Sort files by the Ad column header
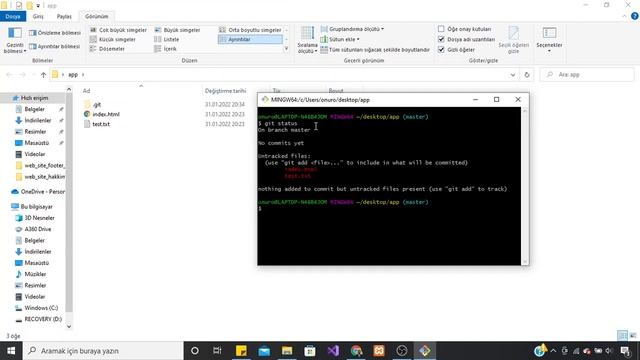 point(87,91)
